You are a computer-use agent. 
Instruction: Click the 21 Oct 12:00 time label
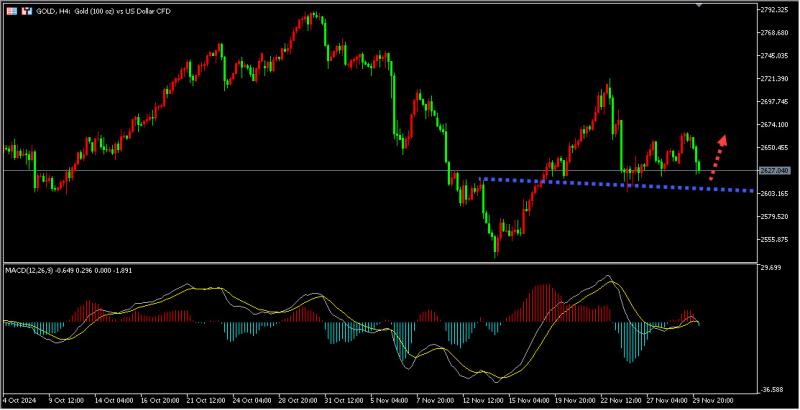[208, 400]
